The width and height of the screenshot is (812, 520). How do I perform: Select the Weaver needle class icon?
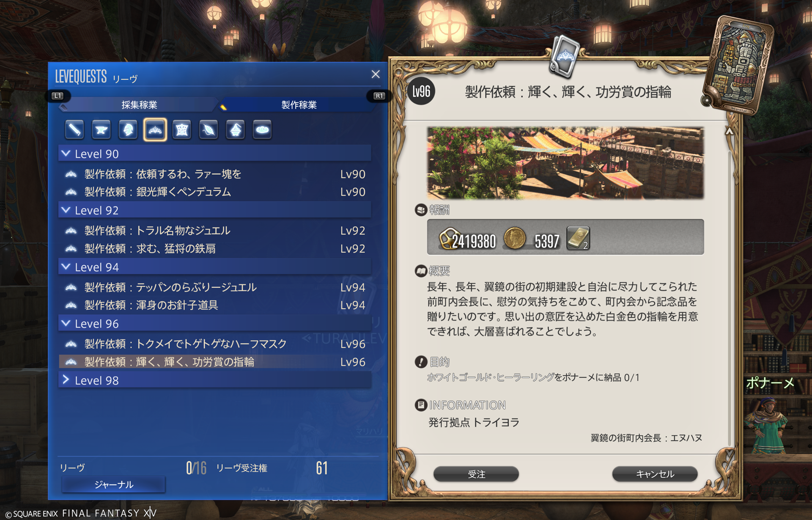tap(208, 130)
